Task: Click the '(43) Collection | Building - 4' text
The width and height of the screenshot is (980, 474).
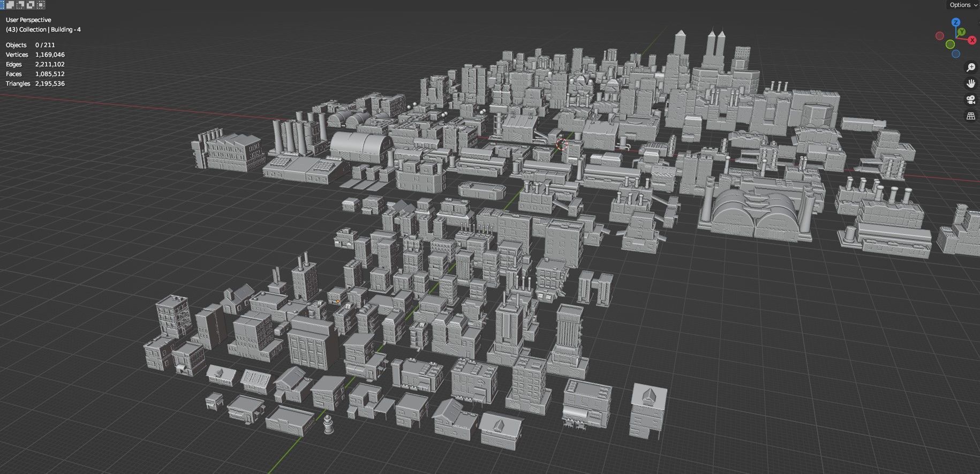Action: 43,29
